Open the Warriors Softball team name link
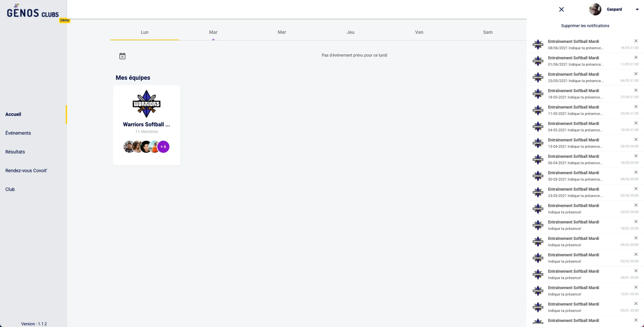The width and height of the screenshot is (644, 327). 146,124
